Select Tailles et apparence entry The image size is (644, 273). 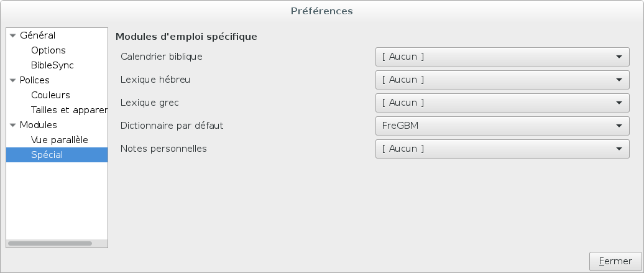(69, 110)
